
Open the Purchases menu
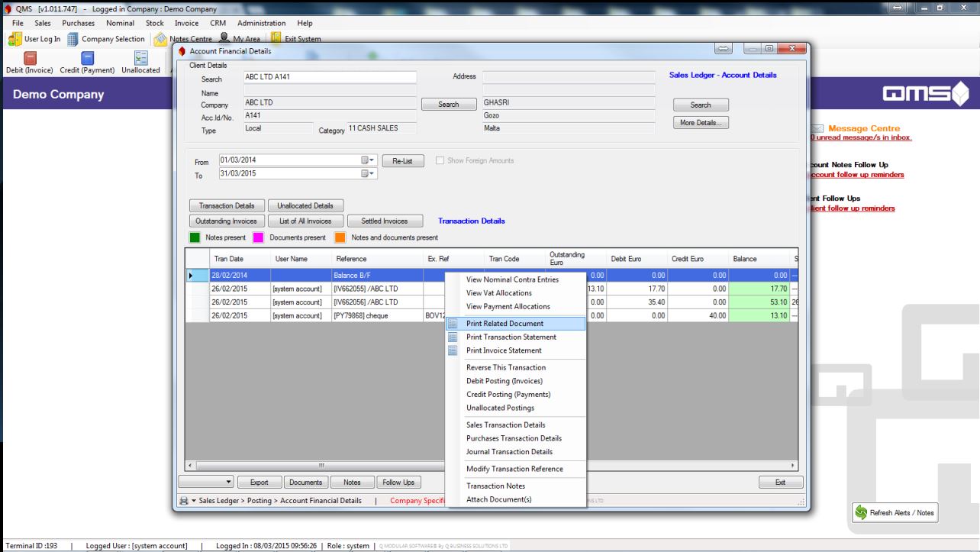80,23
